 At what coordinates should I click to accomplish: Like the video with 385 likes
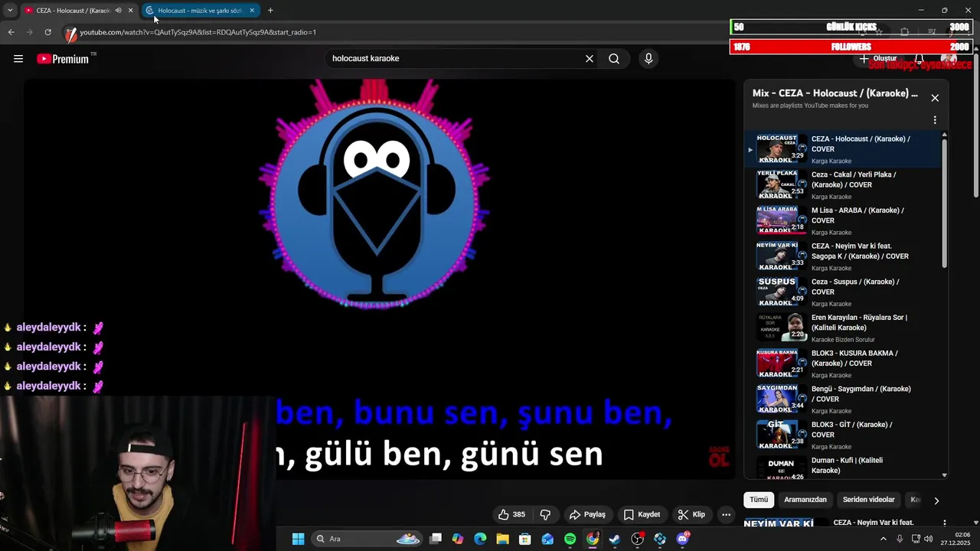[512, 514]
